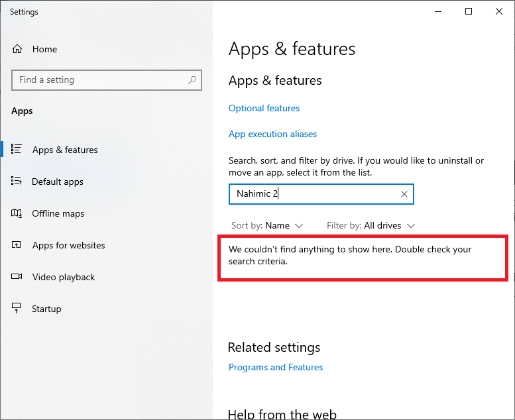The image size is (515, 420).
Task: Click the search magnifier in Find a setting
Action: [x=192, y=80]
